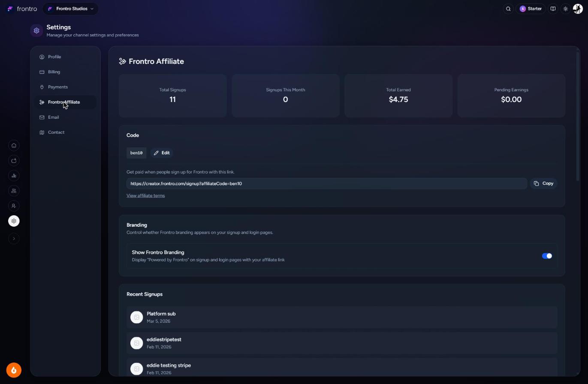Image resolution: width=588 pixels, height=384 pixels.
Task: Go to the Billing settings tab
Action: pyautogui.click(x=65, y=72)
